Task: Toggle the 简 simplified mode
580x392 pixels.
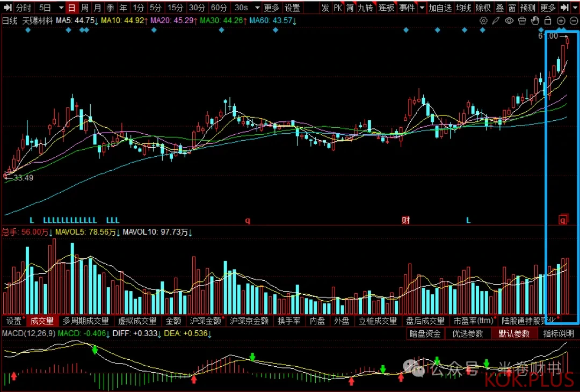Action: (350, 8)
